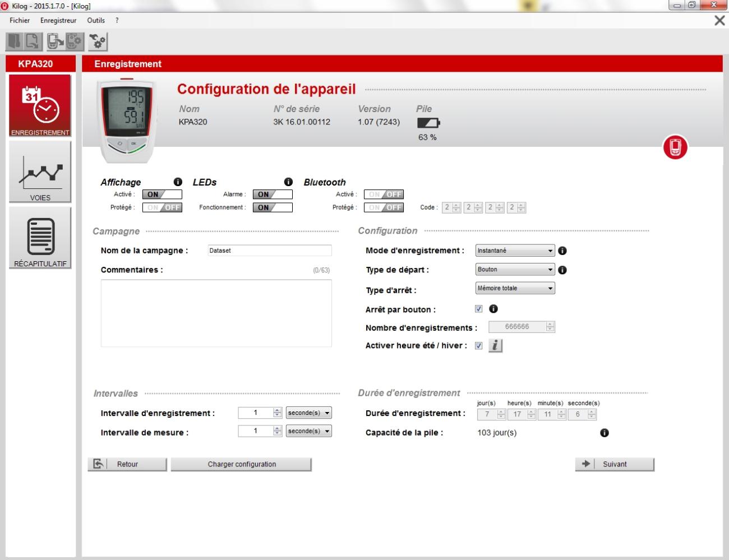Viewport: 729px width, 560px height.
Task: Open the Mode d'enregistrement dropdown
Action: [x=515, y=251]
